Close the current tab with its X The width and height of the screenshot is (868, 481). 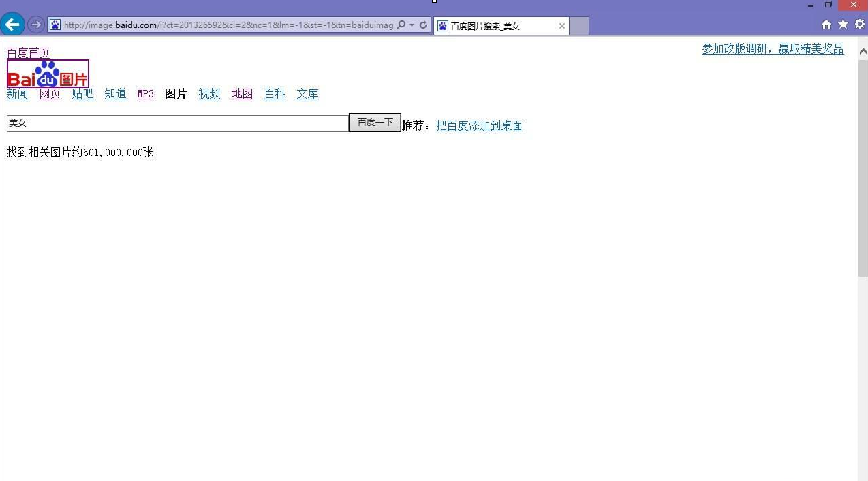coord(561,25)
